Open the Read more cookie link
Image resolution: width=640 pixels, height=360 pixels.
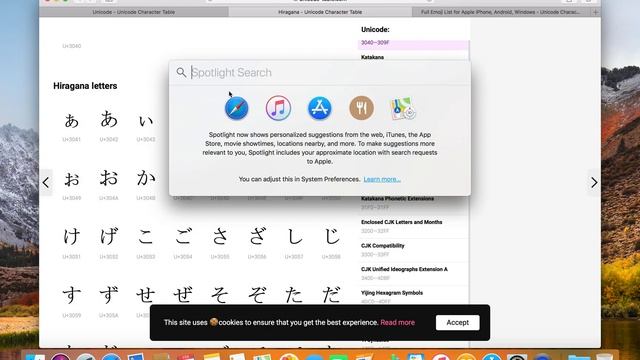(398, 322)
